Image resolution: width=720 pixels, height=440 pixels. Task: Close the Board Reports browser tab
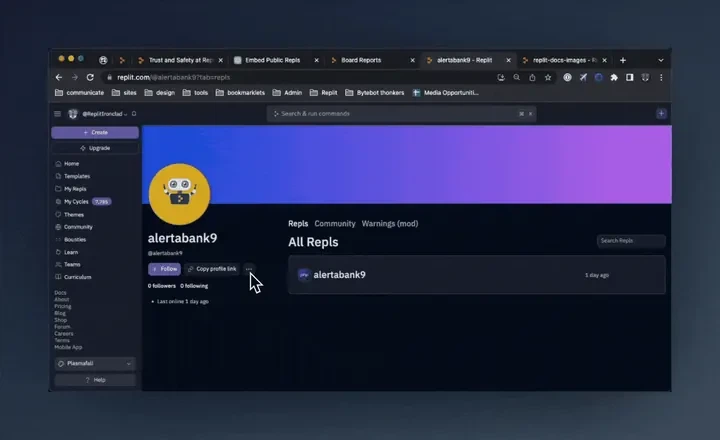click(x=412, y=60)
